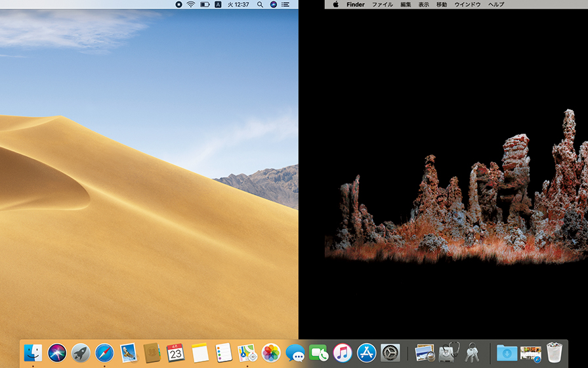Launch iTunes from the Dock

click(x=343, y=353)
